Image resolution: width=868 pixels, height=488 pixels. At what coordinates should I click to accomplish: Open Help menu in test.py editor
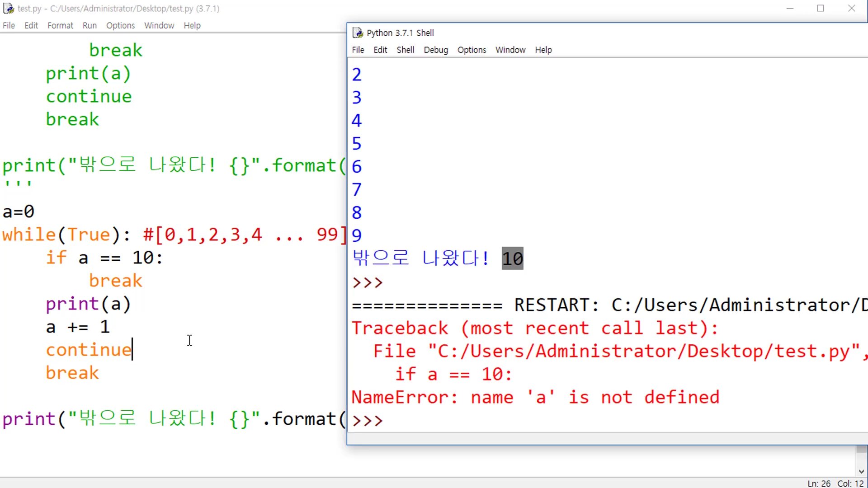pyautogui.click(x=192, y=25)
